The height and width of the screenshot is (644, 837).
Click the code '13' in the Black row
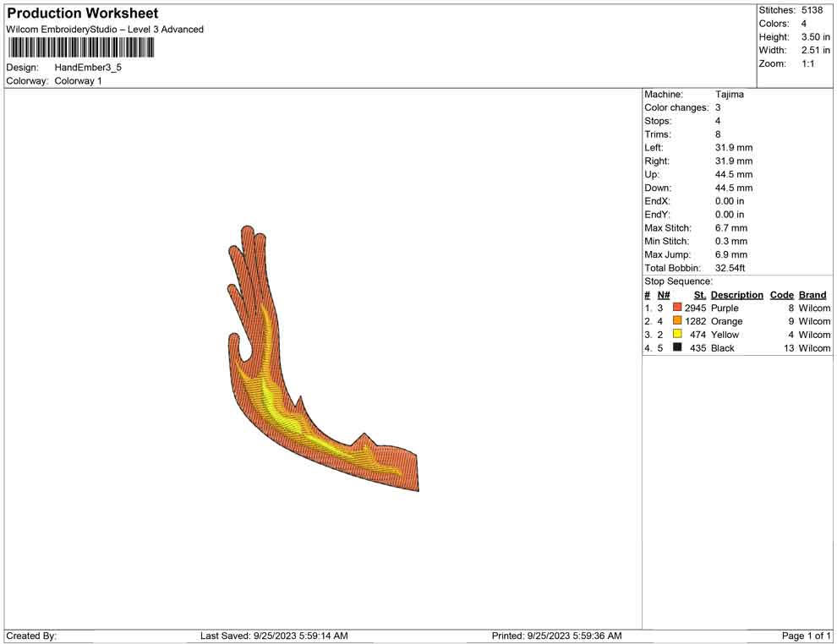click(x=789, y=348)
